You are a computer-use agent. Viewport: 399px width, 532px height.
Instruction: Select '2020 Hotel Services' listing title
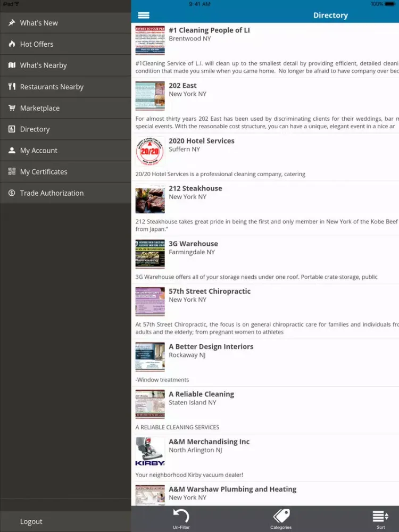202,141
